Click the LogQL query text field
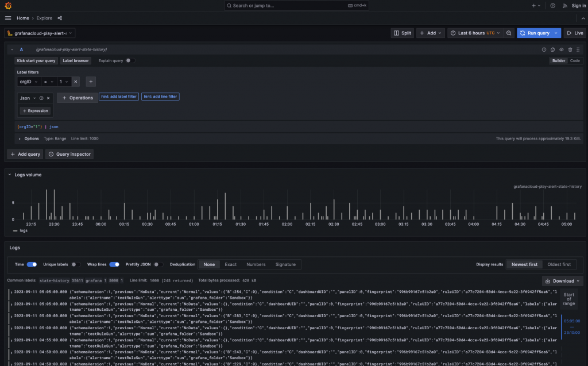 tap(299, 126)
